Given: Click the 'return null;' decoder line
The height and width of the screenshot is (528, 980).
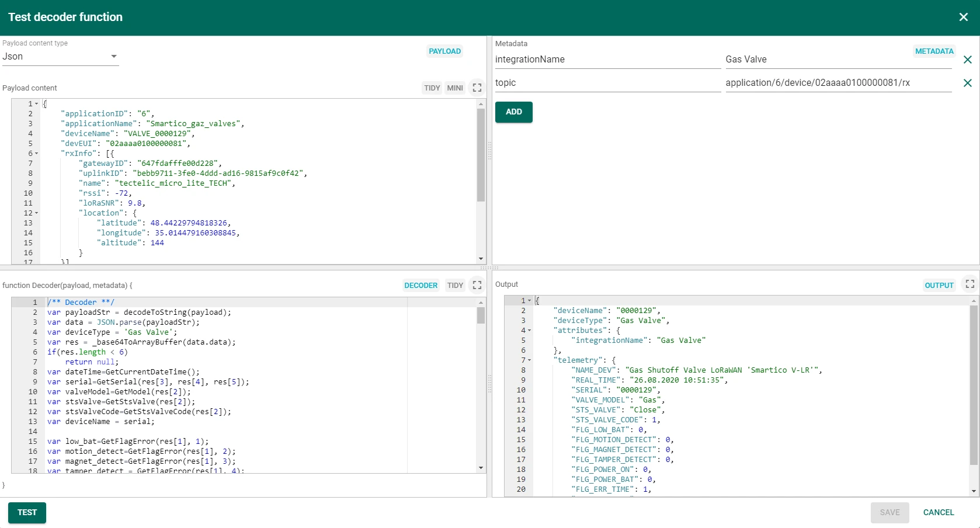Looking at the screenshot, I should [92, 362].
